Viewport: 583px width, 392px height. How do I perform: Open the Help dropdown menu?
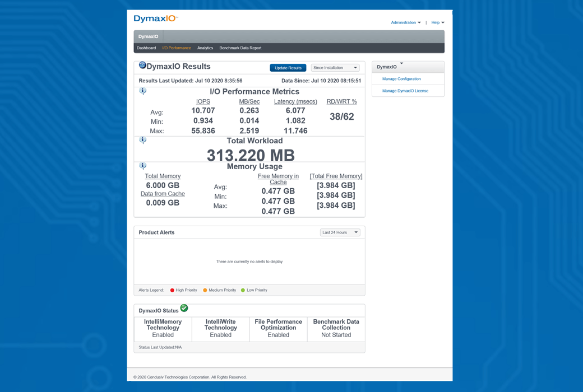[437, 22]
